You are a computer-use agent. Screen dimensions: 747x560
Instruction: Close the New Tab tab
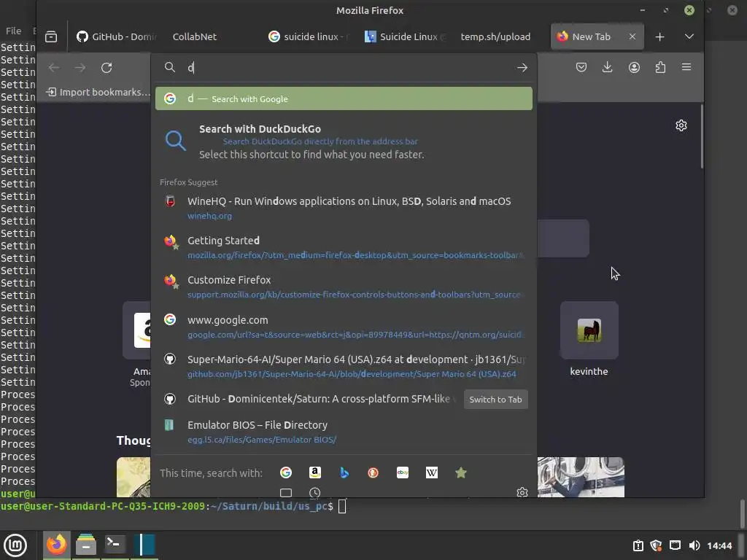coord(632,36)
